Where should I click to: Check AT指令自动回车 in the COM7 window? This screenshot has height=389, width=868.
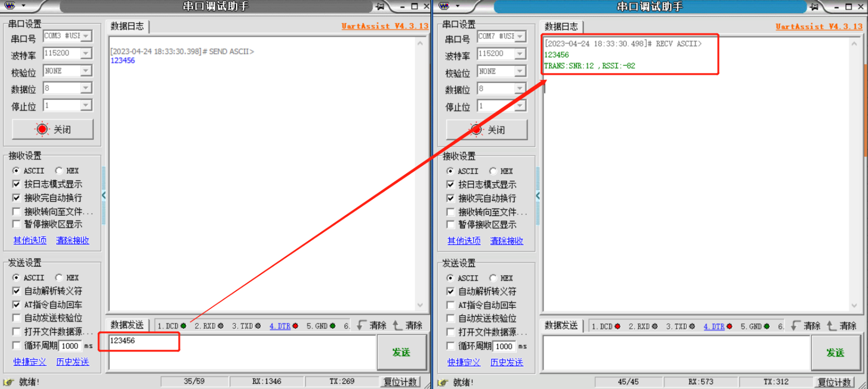click(451, 305)
